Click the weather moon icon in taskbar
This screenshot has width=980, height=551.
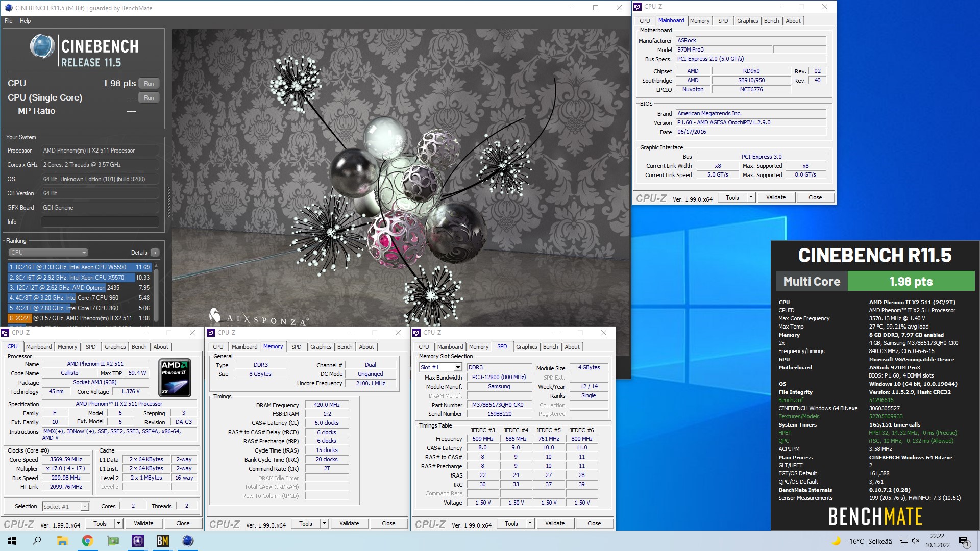point(837,541)
